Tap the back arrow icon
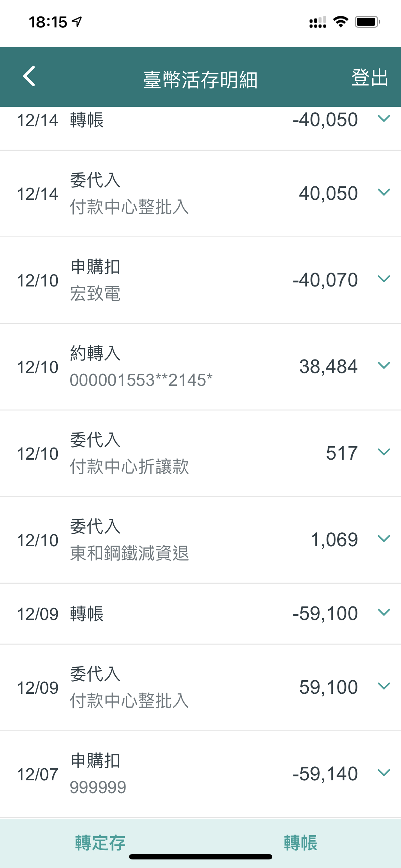 (29, 76)
